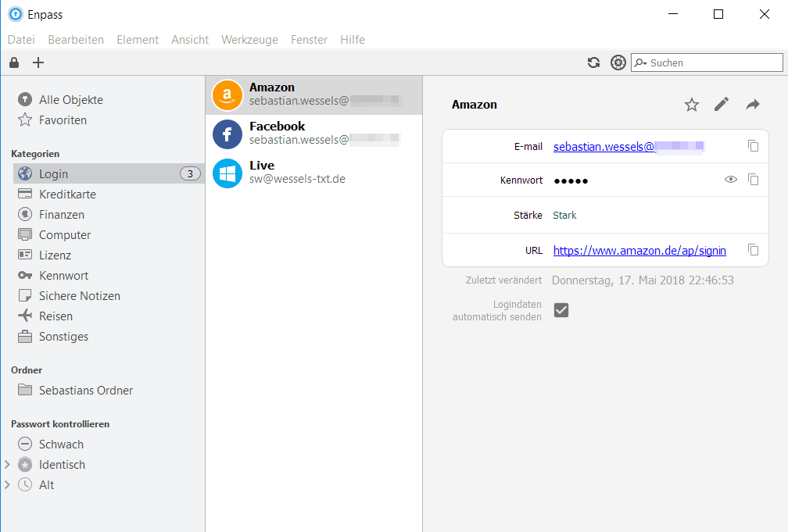The image size is (788, 532).
Task: Open the Bearbeiten menu
Action: (x=76, y=40)
